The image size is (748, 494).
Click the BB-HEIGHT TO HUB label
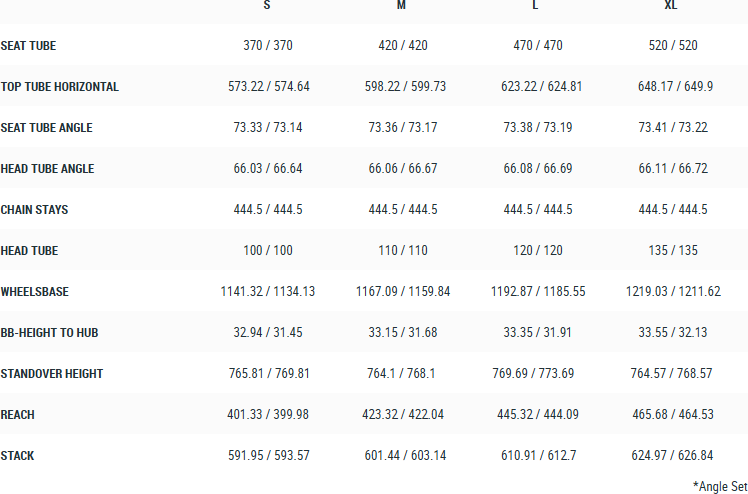click(x=49, y=333)
